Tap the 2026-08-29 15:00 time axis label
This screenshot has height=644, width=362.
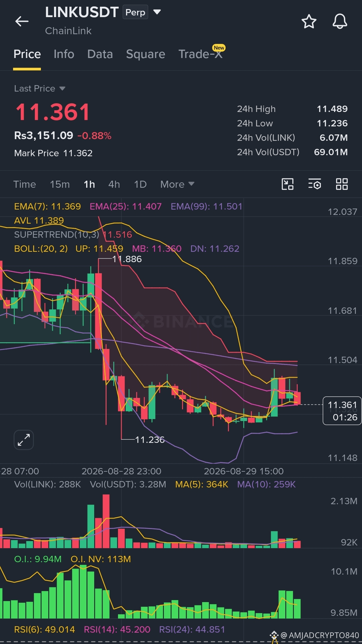tap(244, 471)
